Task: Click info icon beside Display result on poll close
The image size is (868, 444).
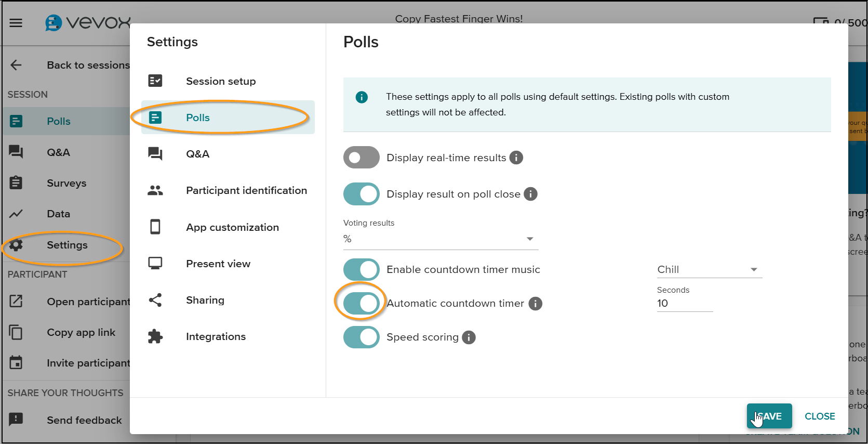Action: (x=530, y=194)
